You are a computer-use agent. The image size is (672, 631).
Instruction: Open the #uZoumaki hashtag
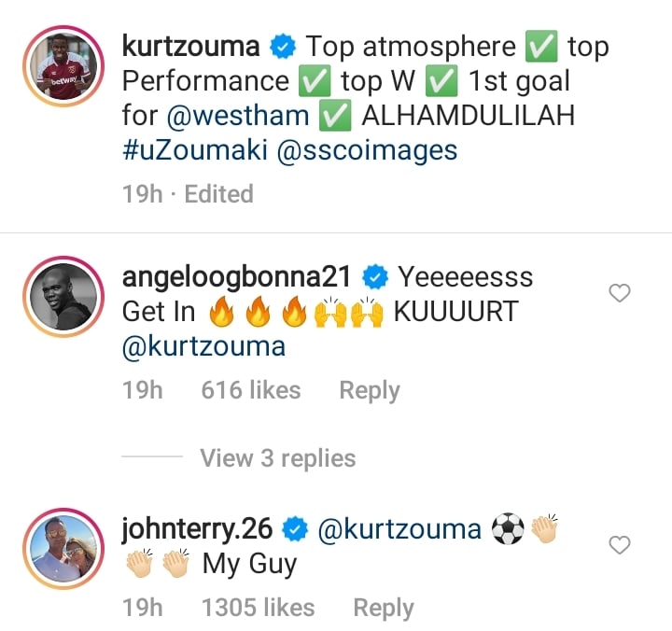(195, 150)
